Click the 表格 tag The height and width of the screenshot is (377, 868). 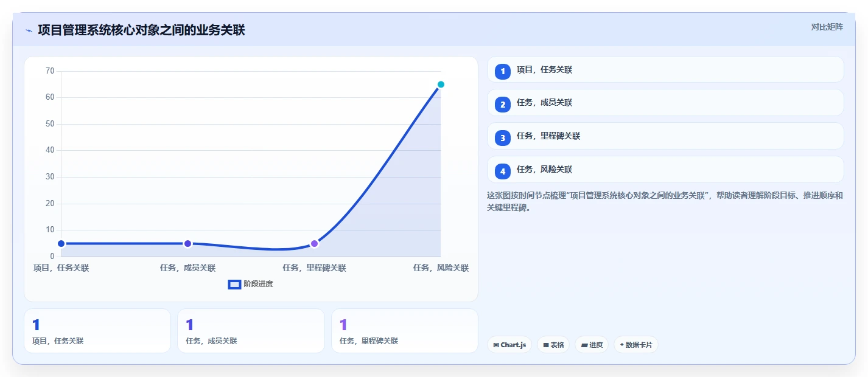[553, 345]
